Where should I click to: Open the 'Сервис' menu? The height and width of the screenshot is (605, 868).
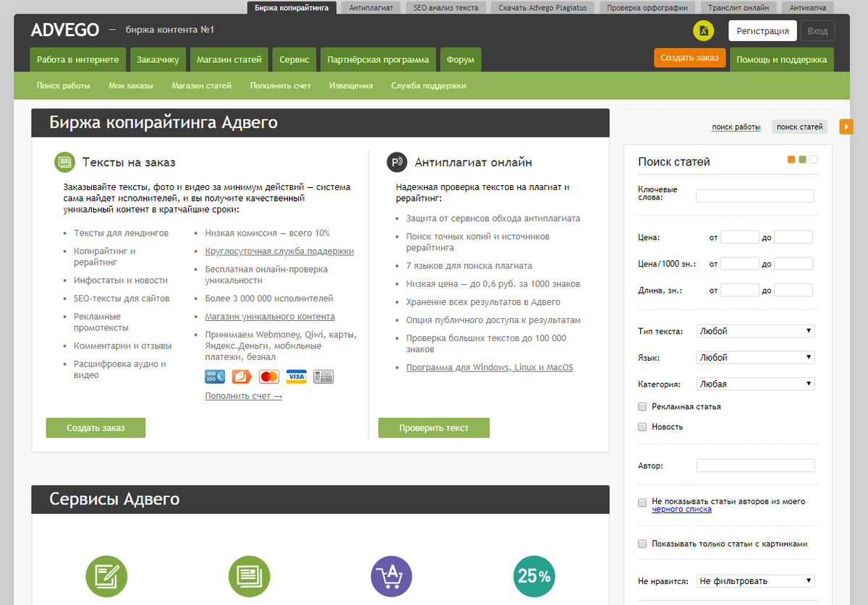(x=294, y=59)
